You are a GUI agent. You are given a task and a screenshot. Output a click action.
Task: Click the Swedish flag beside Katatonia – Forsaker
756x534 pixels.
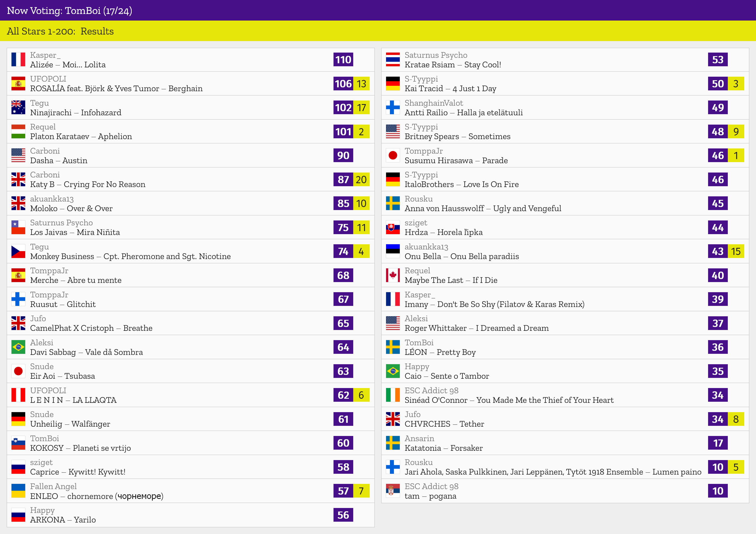pyautogui.click(x=393, y=443)
